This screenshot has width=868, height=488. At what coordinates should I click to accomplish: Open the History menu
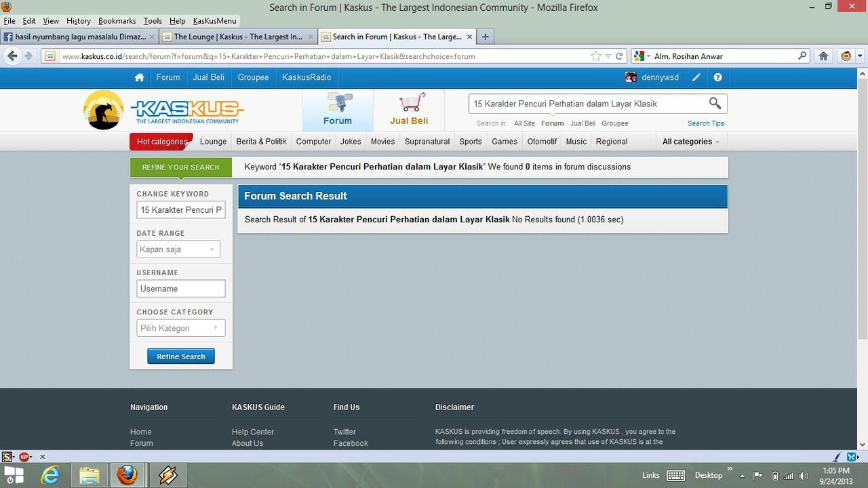tap(79, 21)
